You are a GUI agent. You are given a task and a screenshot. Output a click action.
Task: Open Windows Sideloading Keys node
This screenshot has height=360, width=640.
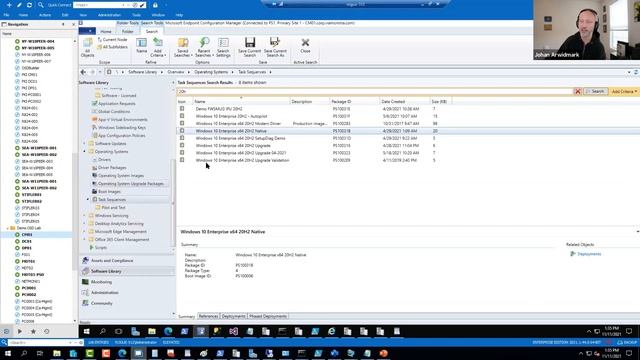point(122,128)
